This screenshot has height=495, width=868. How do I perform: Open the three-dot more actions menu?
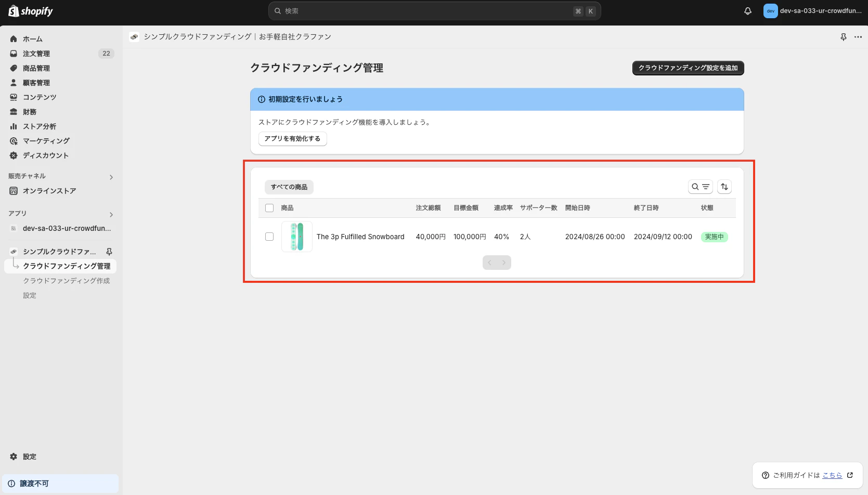[858, 36]
